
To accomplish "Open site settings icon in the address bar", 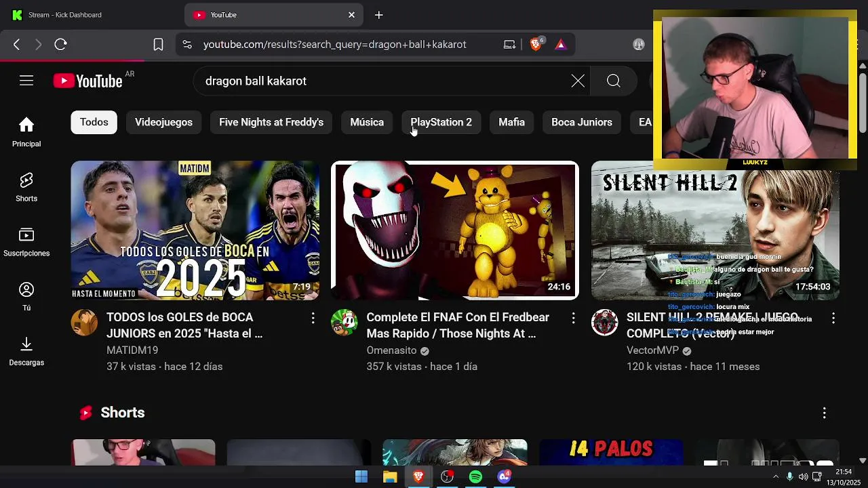I will tap(187, 44).
